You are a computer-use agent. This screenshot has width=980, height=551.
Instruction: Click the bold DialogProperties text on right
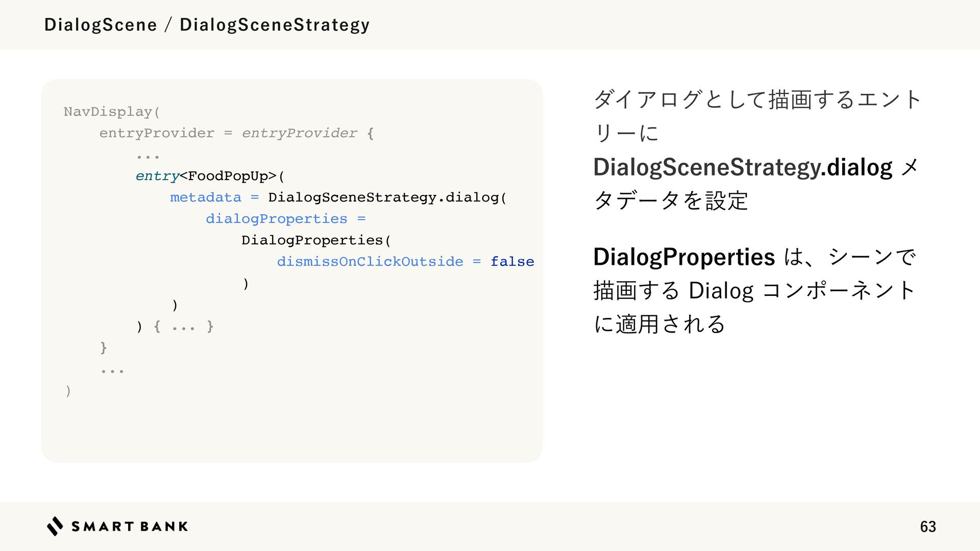coord(684,257)
